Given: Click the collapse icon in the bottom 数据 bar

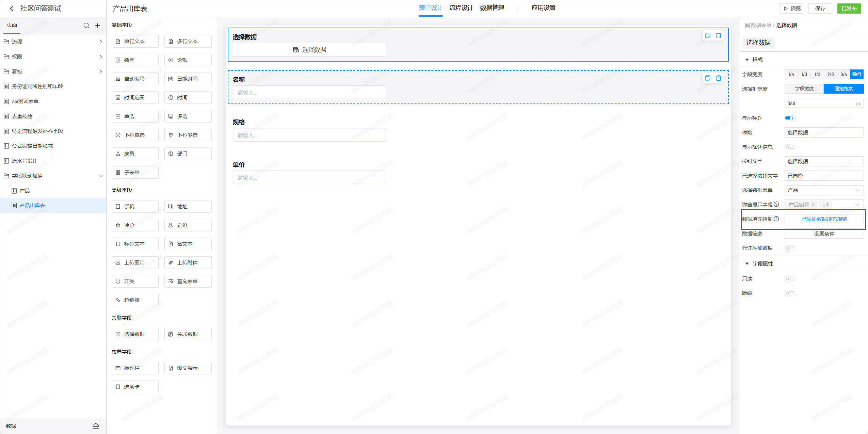Looking at the screenshot, I should (x=96, y=426).
